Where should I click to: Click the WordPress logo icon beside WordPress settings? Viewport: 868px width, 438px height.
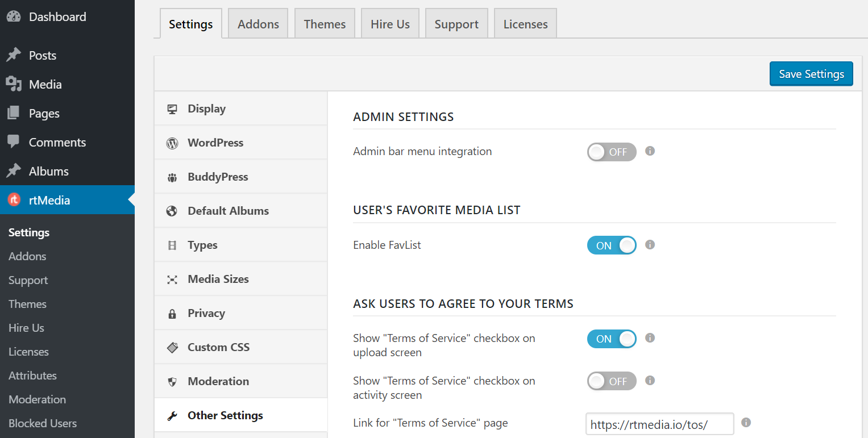(x=172, y=142)
